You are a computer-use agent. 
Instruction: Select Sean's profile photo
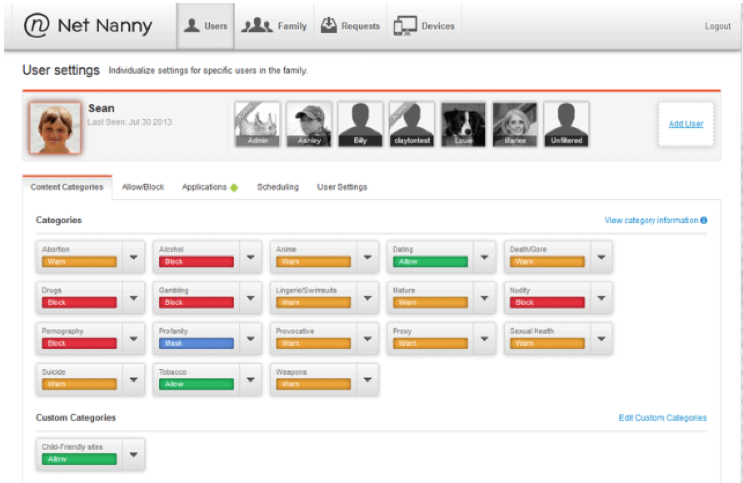coord(55,128)
